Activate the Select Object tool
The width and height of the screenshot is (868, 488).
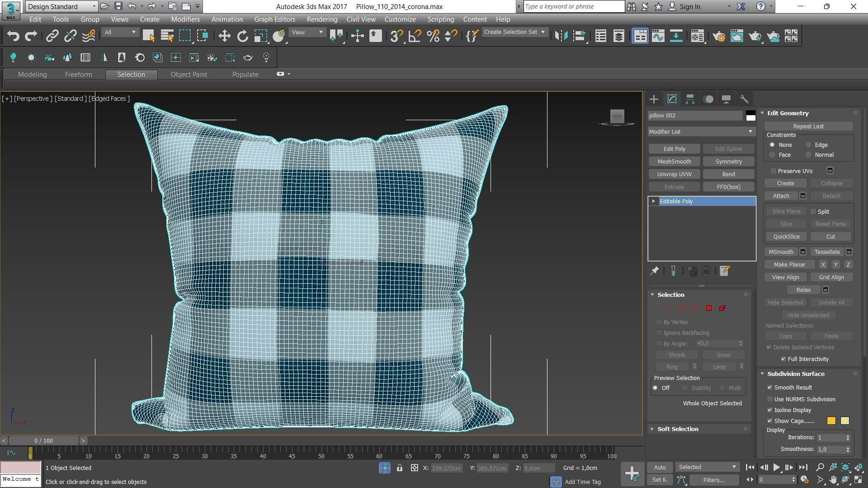149,36
